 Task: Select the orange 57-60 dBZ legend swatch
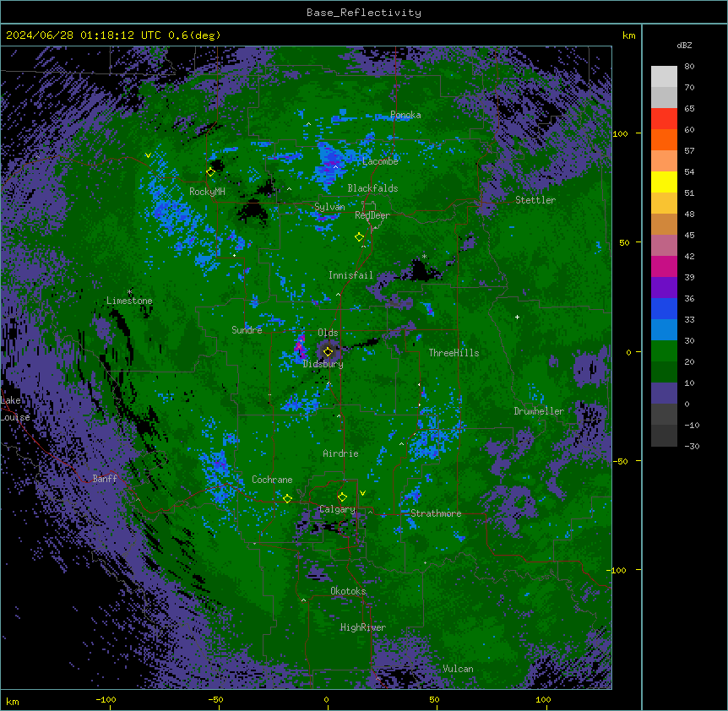click(x=664, y=139)
